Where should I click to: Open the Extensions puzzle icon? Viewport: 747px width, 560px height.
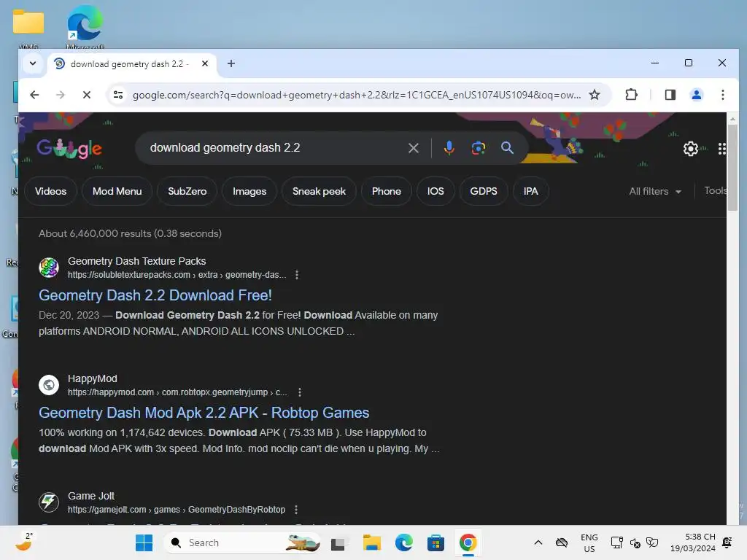tap(631, 95)
